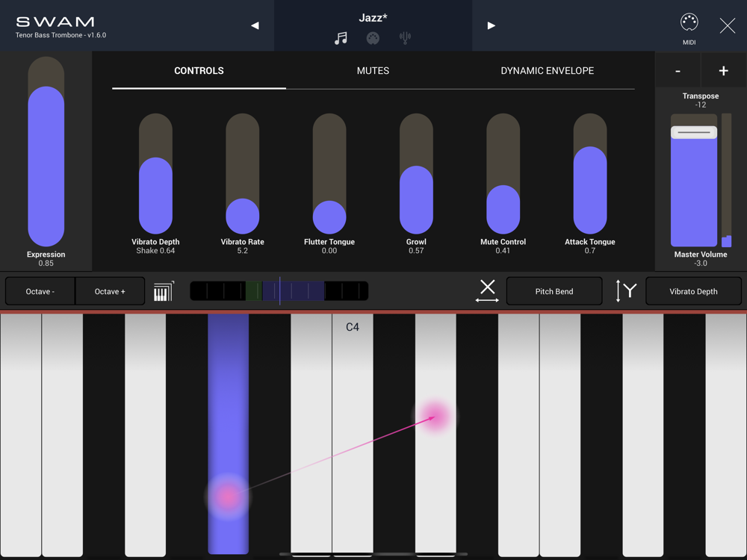Go to previous preset with left arrow
Image resolution: width=747 pixels, height=560 pixels.
255,25
